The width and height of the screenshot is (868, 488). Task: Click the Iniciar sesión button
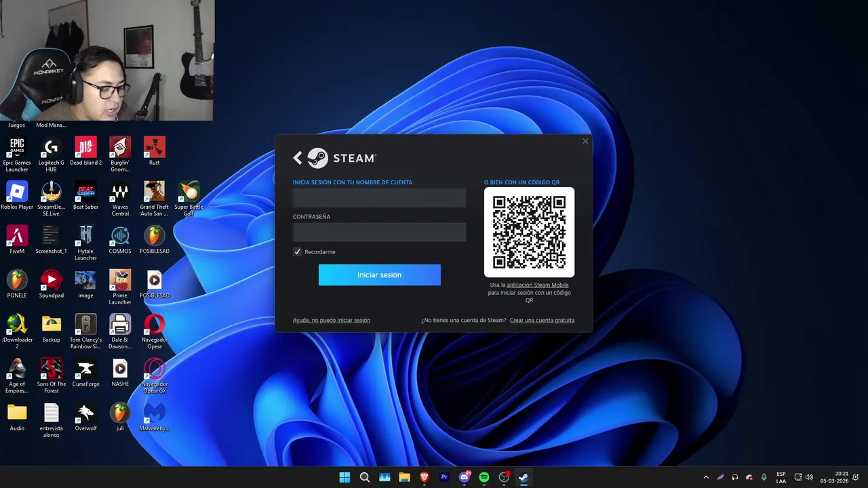(x=380, y=274)
